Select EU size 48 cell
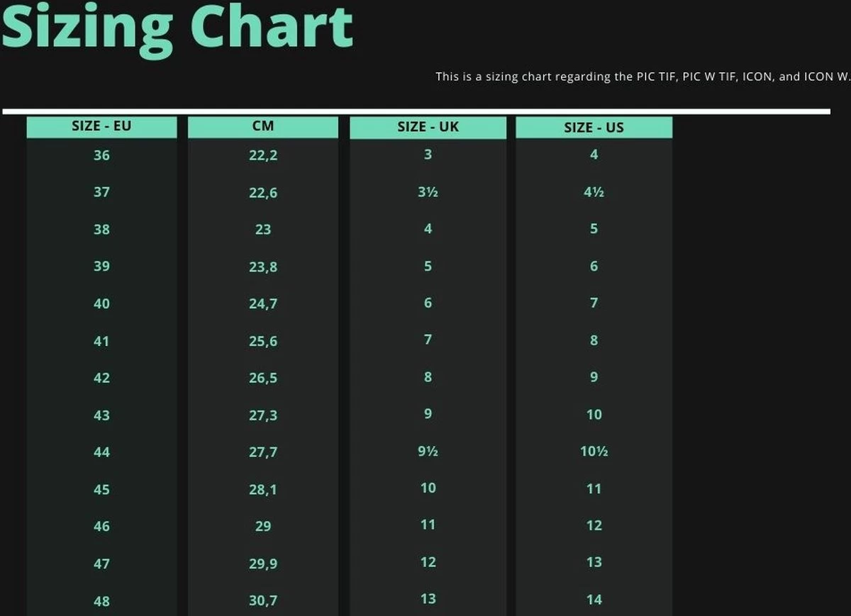Viewport: 851px width, 616px height. [x=101, y=601]
